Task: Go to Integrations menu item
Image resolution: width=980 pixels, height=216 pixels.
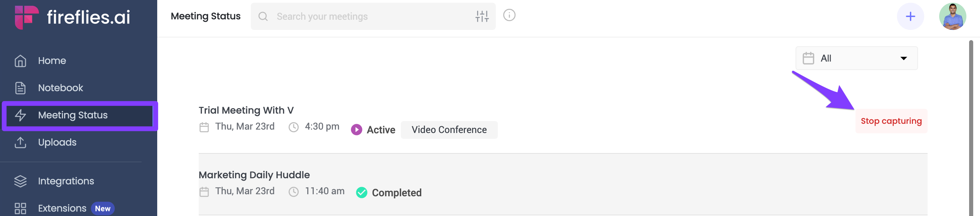Action: [66, 181]
